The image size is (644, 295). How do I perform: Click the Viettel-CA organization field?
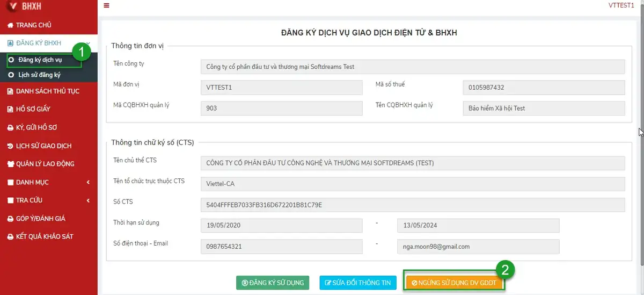(413, 184)
